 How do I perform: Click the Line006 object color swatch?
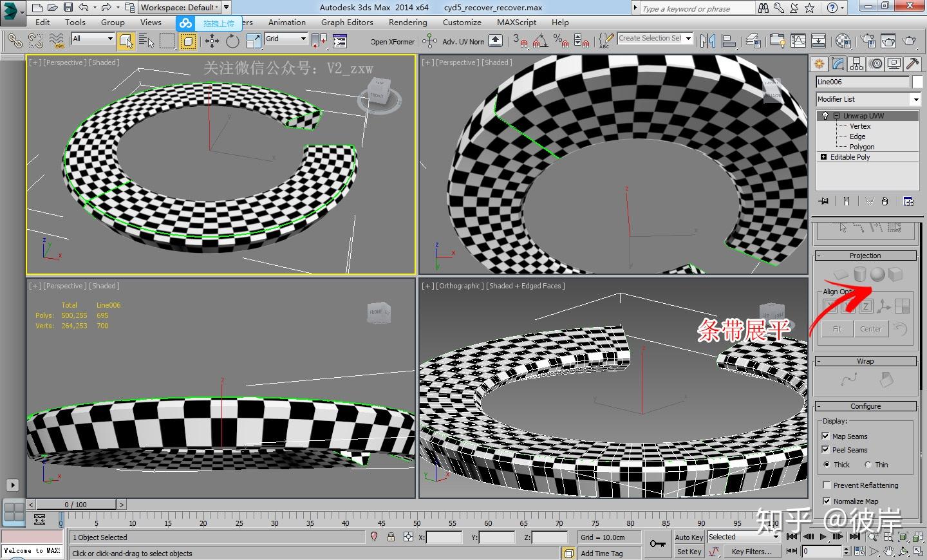point(917,82)
